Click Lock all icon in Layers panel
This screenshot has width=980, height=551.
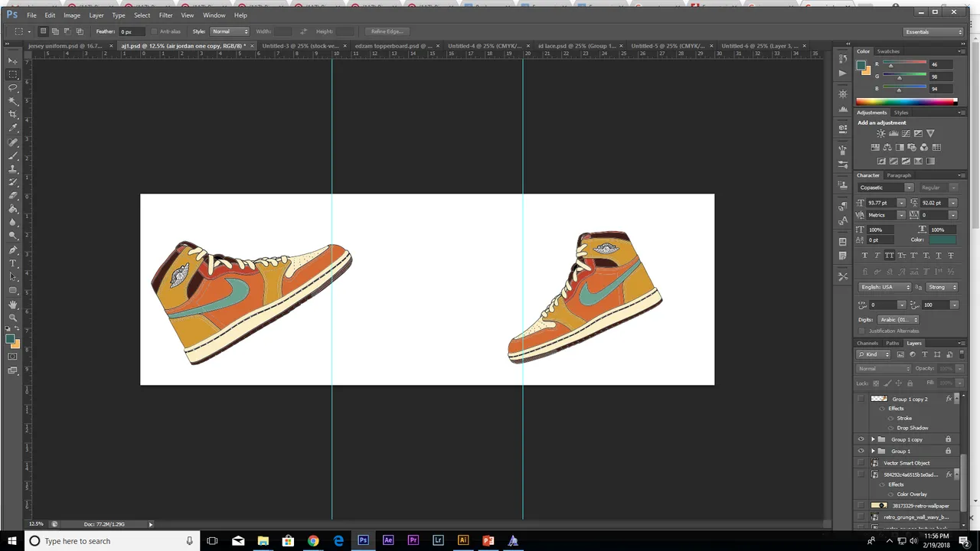coord(910,383)
